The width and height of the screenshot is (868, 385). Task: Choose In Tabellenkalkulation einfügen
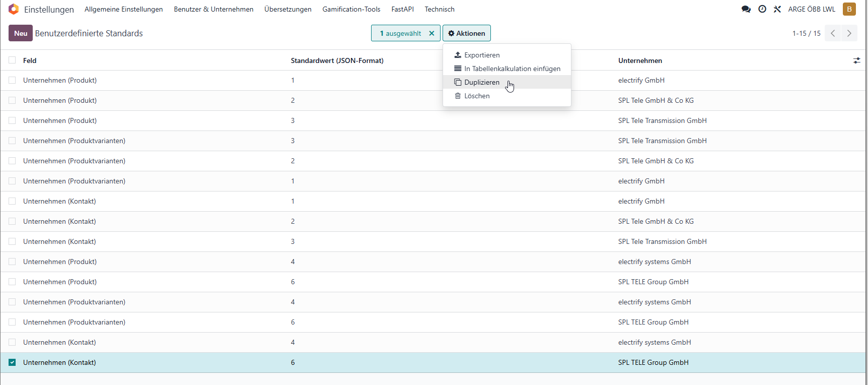[507, 69]
